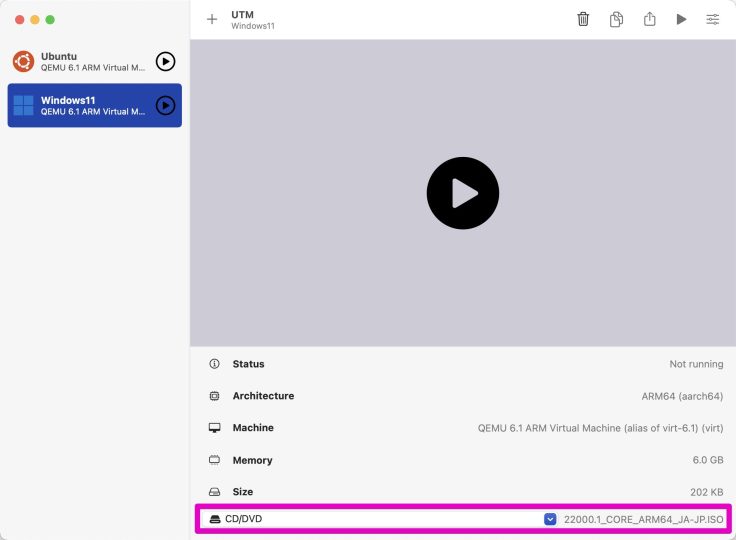Open VM settings via the sliders icon
The image size is (736, 540).
tap(713, 19)
